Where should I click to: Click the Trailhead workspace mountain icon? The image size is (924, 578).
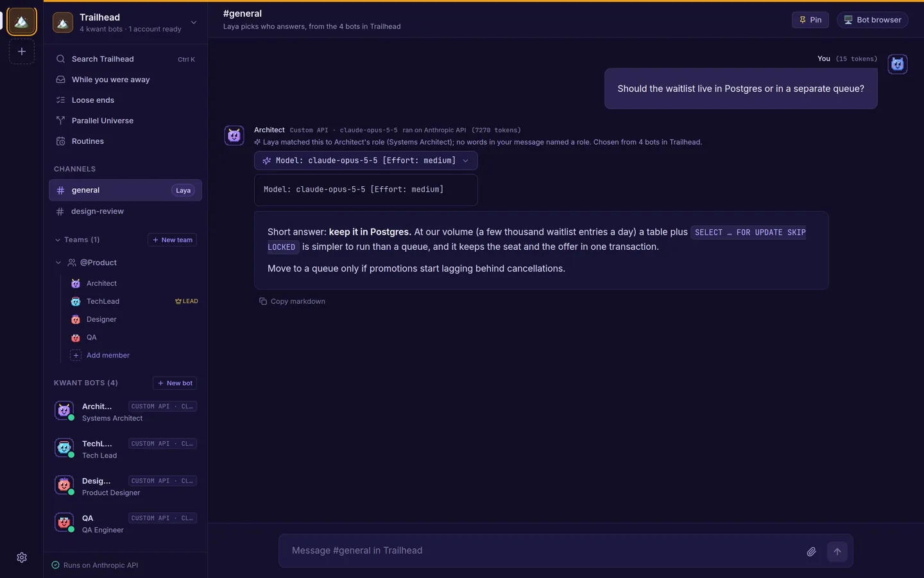tap(22, 21)
